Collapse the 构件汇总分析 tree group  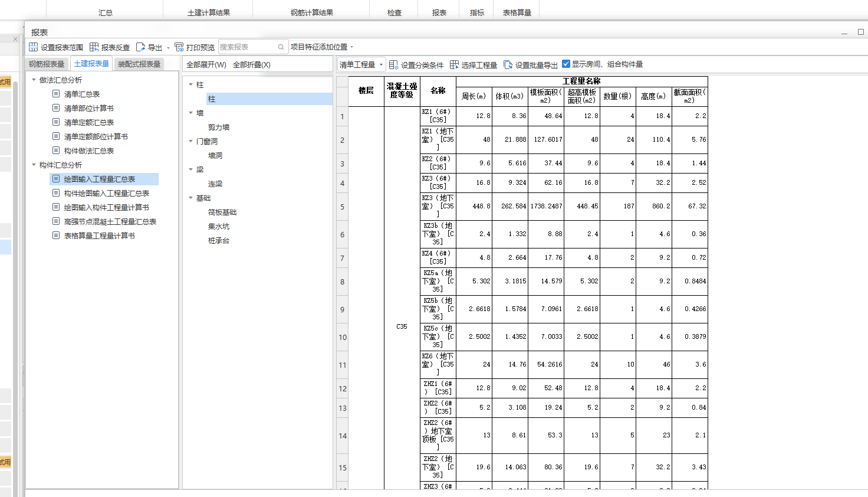pyautogui.click(x=34, y=165)
